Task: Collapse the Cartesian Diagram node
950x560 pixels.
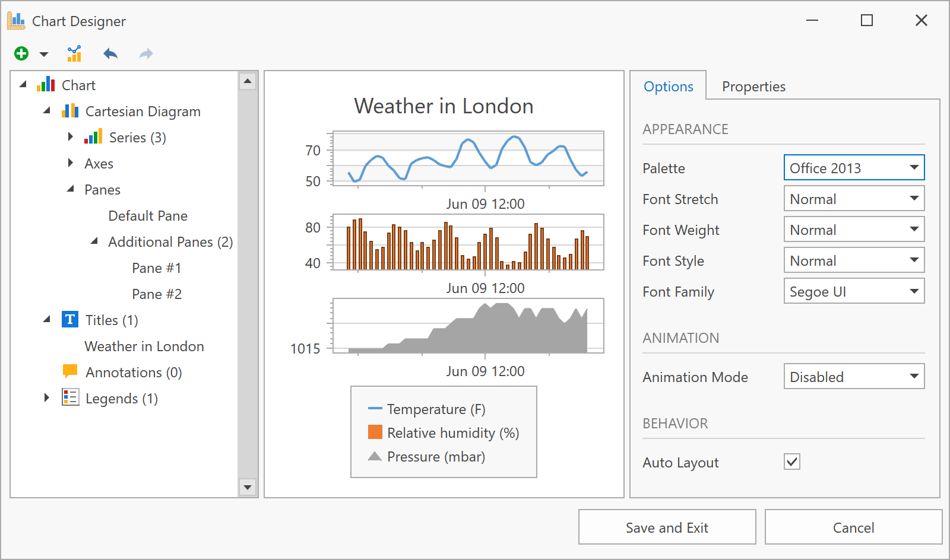Action: (47, 111)
